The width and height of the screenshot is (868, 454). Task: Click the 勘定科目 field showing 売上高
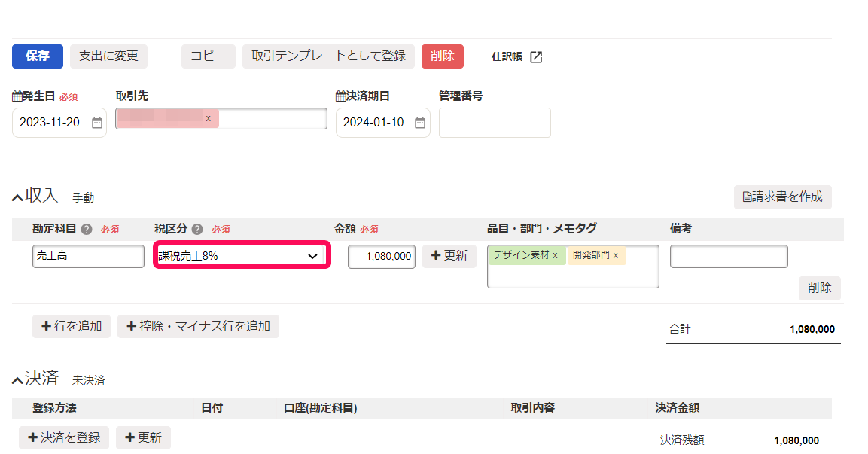pyautogui.click(x=88, y=256)
